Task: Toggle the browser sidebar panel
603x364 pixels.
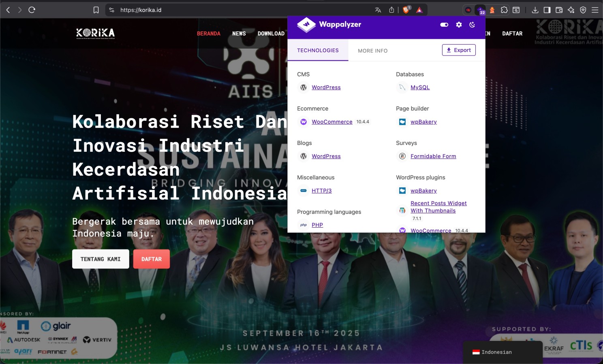Action: pos(547,10)
